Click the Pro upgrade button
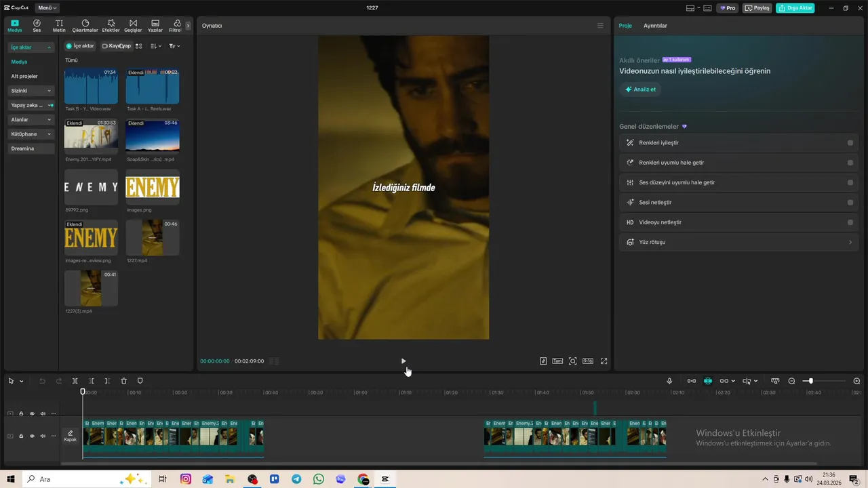The image size is (868, 488). (728, 8)
